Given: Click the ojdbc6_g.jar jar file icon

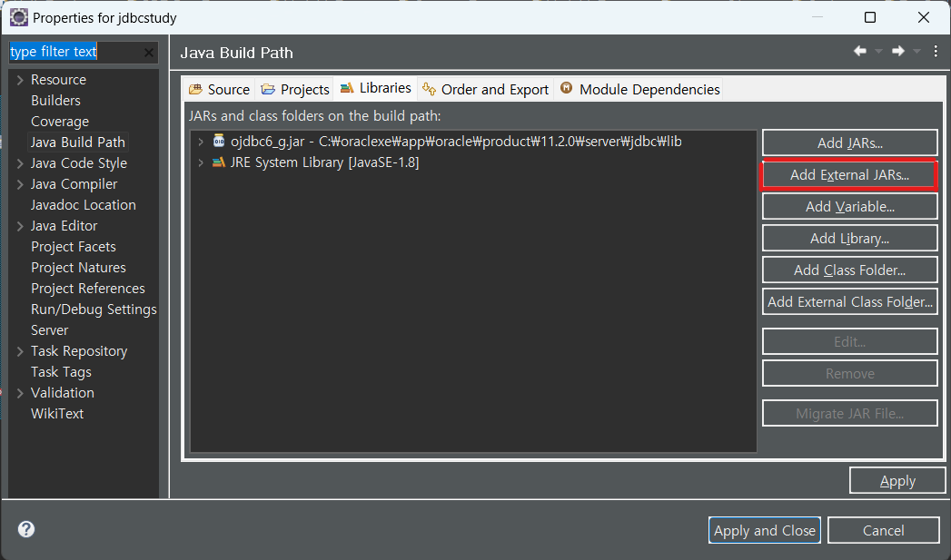Looking at the screenshot, I should 219,142.
